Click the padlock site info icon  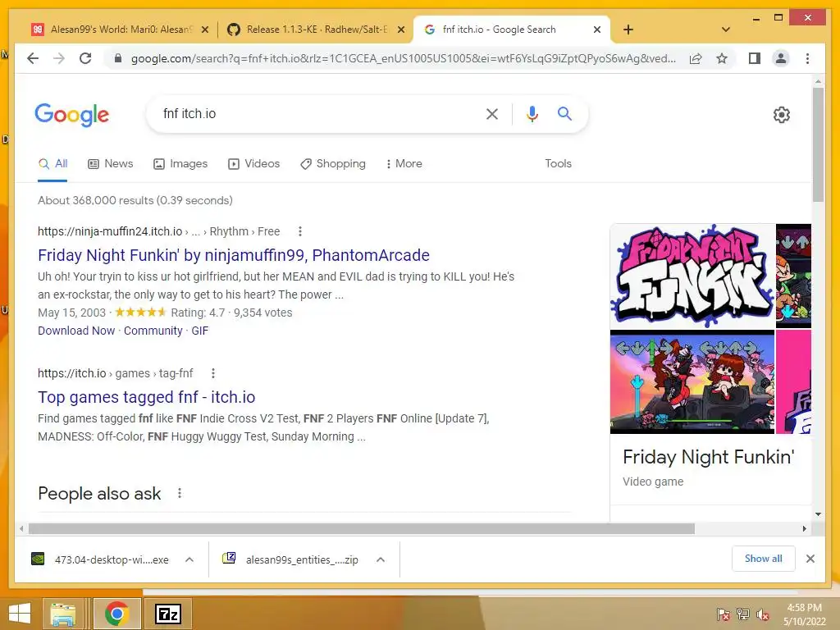coord(118,58)
